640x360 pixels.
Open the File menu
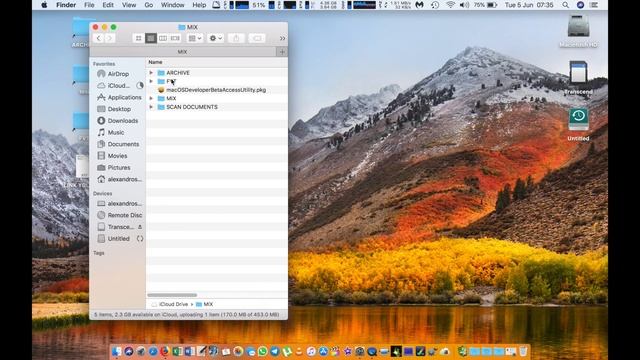89,5
